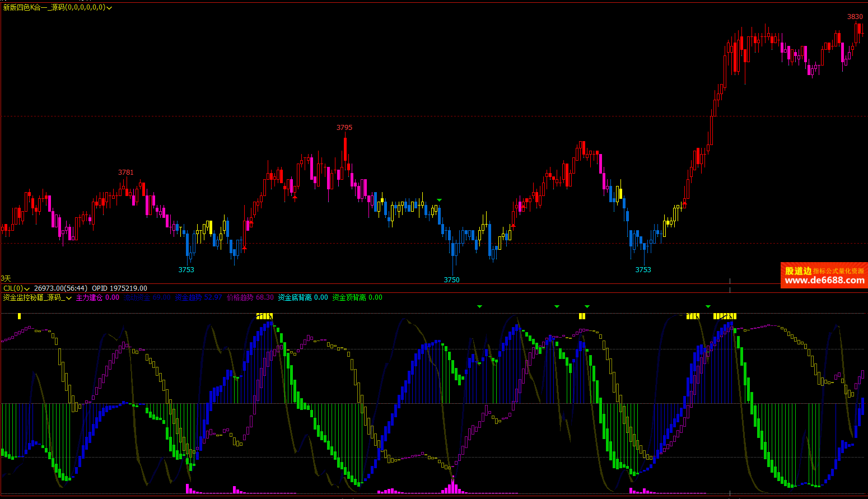Click the green triangle marker in price chart

(x=440, y=200)
